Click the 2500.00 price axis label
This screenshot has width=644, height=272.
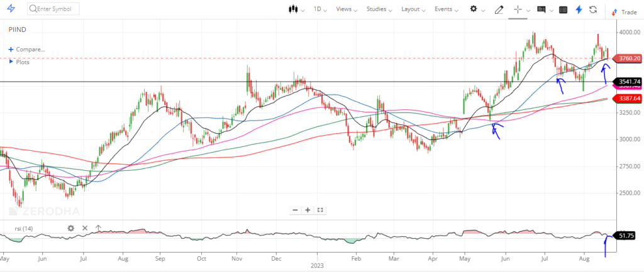630,193
